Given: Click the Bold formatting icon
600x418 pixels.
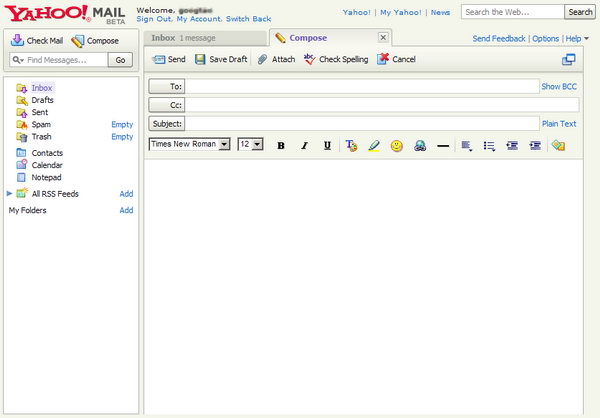Looking at the screenshot, I should pos(281,146).
